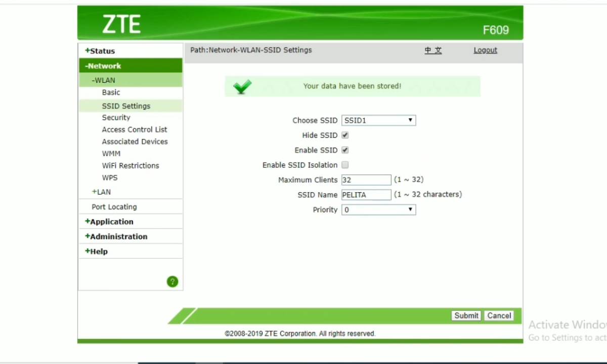Viewport: 607px width, 364px height.
Task: Open the Choose SSID dropdown
Action: pos(378,120)
